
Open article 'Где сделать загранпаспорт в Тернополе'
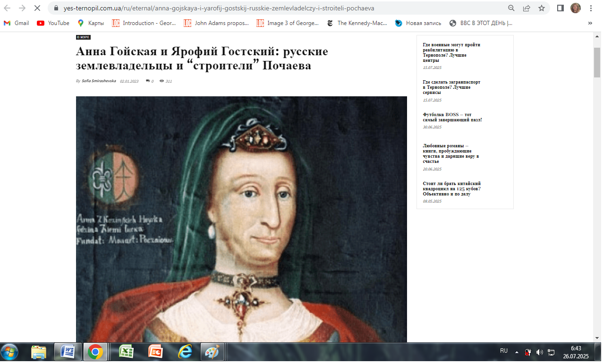click(451, 87)
